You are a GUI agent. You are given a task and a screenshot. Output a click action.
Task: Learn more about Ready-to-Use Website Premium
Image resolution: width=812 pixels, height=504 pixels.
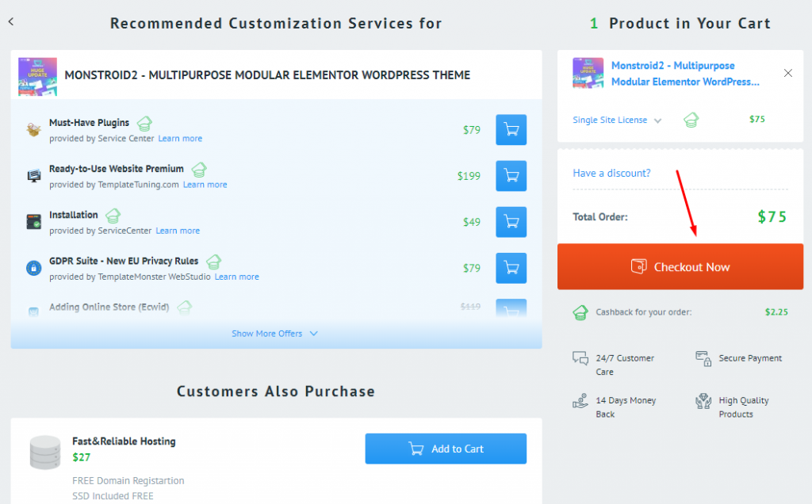[205, 185]
